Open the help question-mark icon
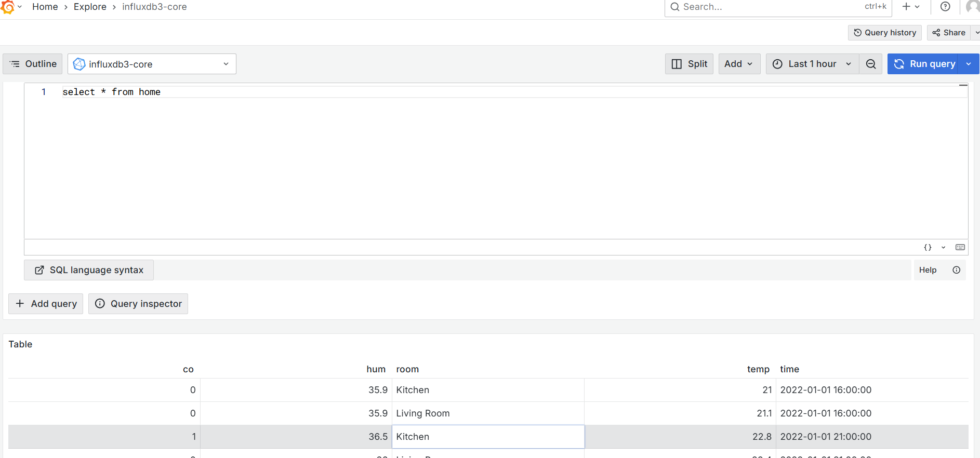This screenshot has width=980, height=458. [x=945, y=7]
